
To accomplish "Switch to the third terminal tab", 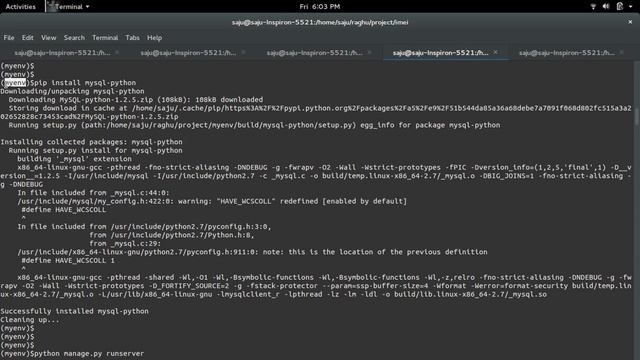I will click(314, 53).
